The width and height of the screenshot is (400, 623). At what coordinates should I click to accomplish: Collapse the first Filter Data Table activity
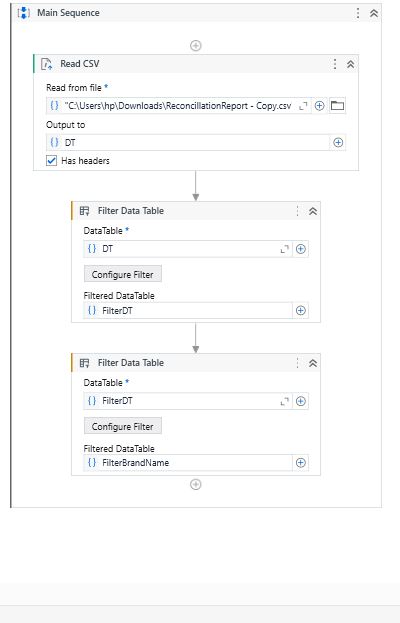[313, 211]
